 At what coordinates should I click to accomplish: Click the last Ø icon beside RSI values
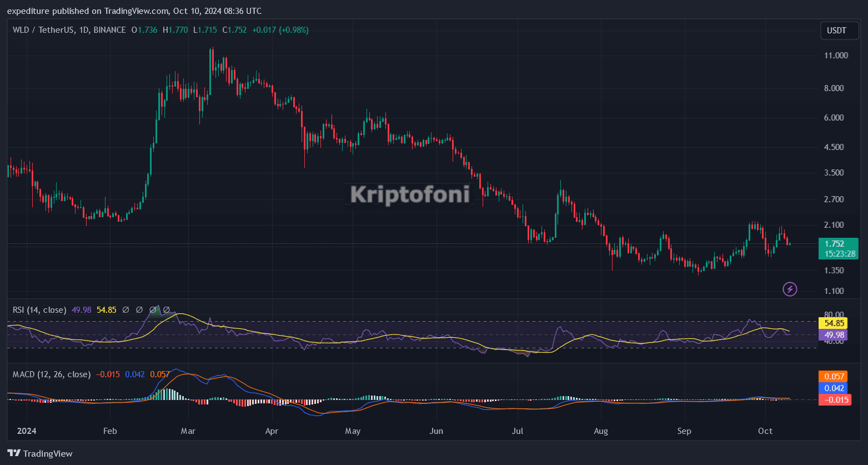(x=166, y=309)
